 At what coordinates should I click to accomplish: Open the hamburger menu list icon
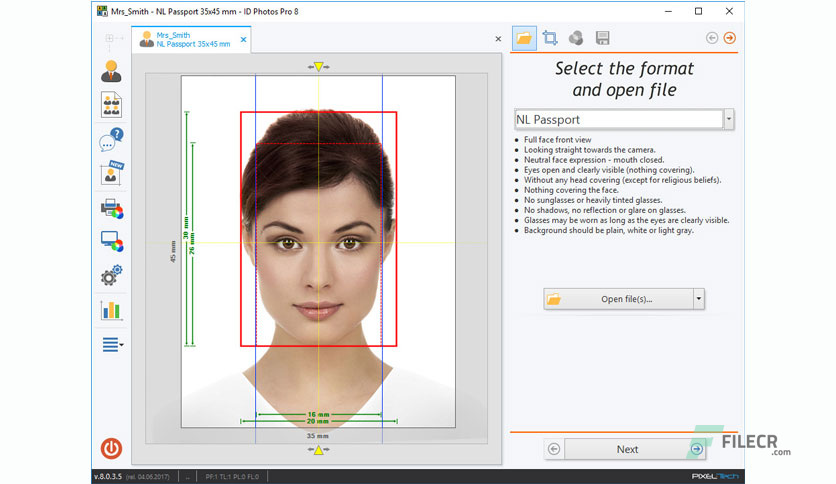[x=112, y=345]
